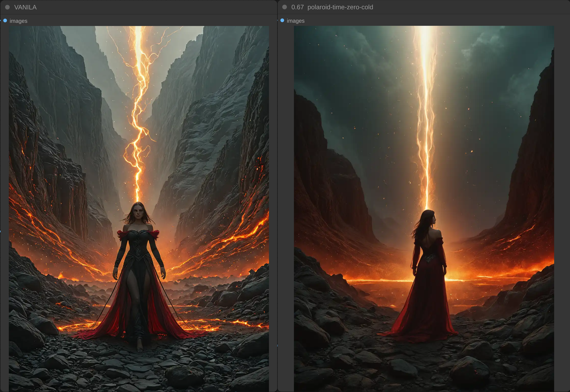Click the teal sky in the polaroid image
Screen dimensions: 570x392
(344, 61)
